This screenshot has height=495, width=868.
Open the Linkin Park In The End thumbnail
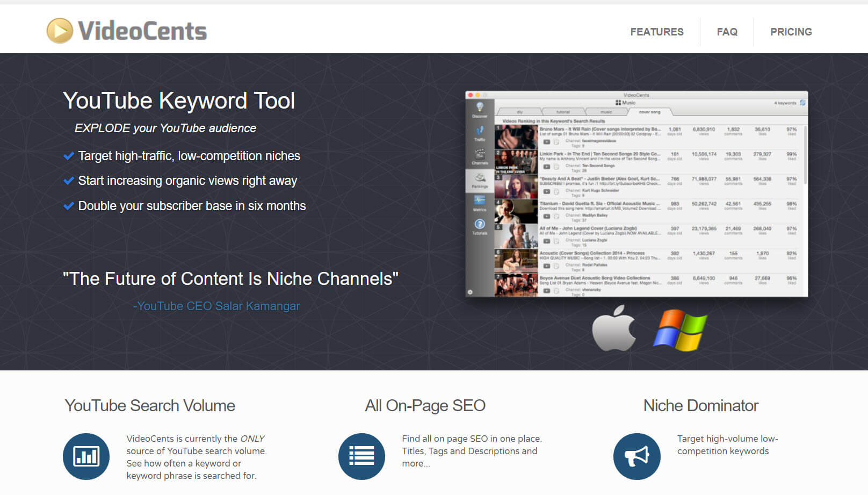(x=516, y=162)
